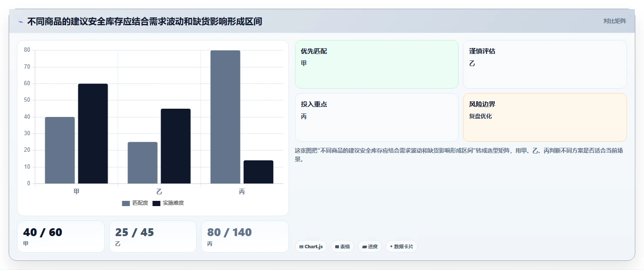Select the 80 / 140 data card
The width and height of the screenshot is (644, 270).
tap(245, 237)
